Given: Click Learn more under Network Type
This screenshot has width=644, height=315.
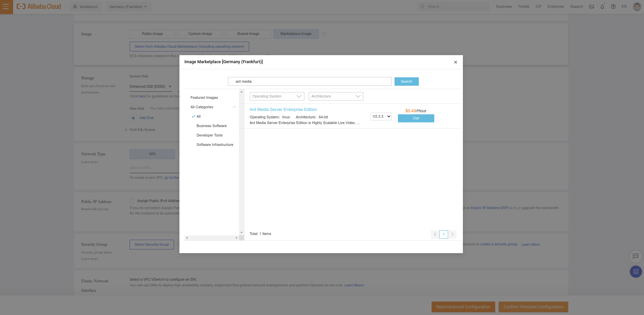Looking at the screenshot, I should coord(90,162).
